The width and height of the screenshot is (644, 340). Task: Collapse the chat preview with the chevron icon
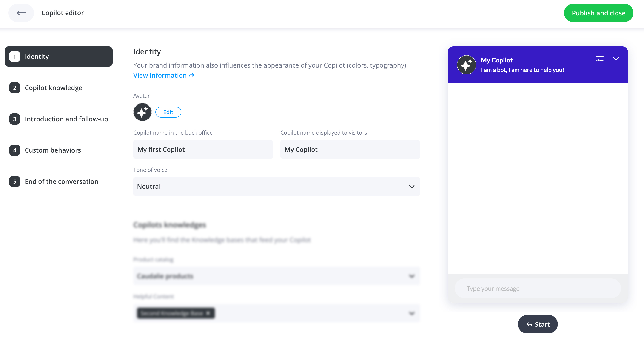pyautogui.click(x=616, y=58)
